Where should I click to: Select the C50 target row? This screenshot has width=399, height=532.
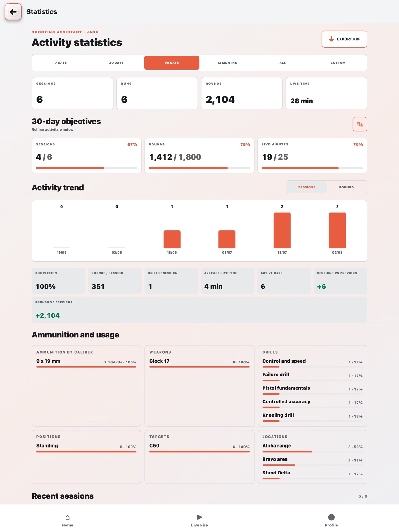coord(199,447)
